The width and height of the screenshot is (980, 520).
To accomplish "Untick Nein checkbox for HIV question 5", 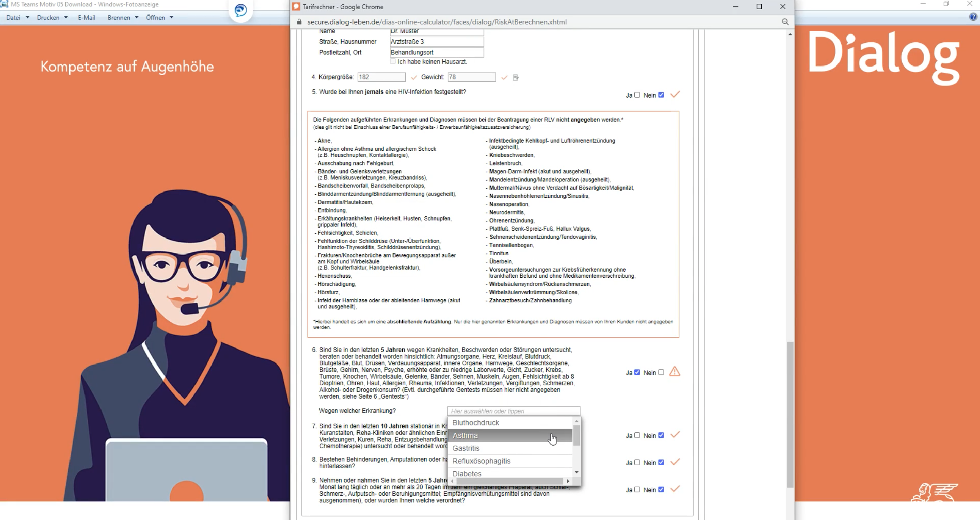I will [661, 95].
